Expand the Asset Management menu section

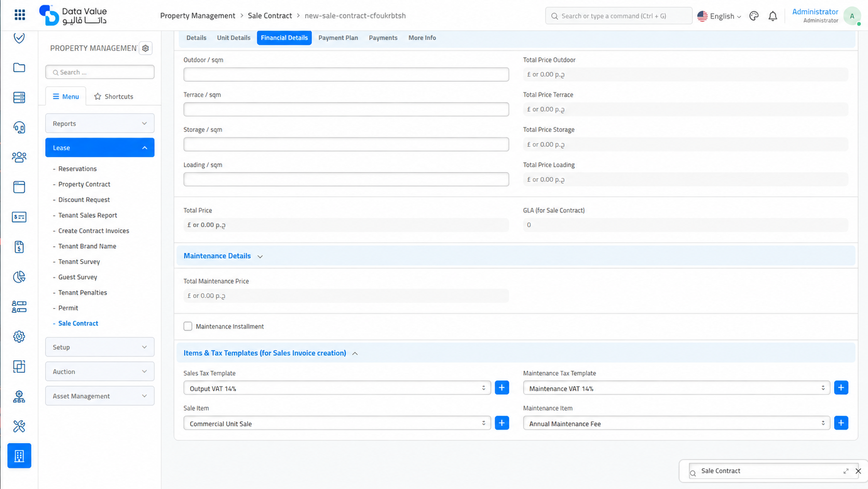tap(100, 396)
